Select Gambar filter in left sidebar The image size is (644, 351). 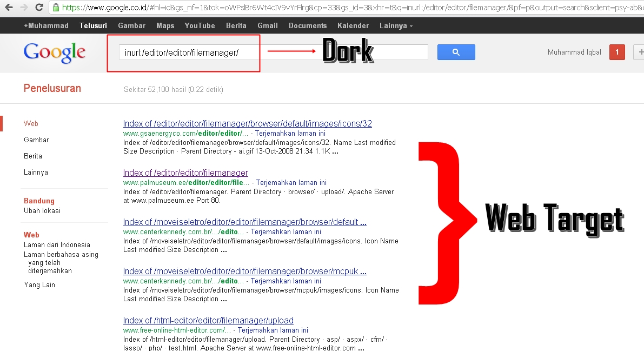[36, 140]
